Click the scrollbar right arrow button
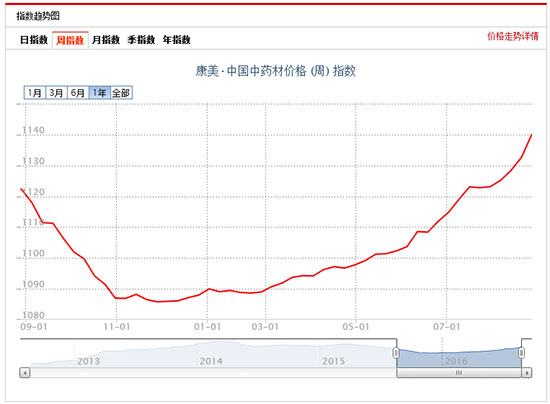 click(x=526, y=372)
